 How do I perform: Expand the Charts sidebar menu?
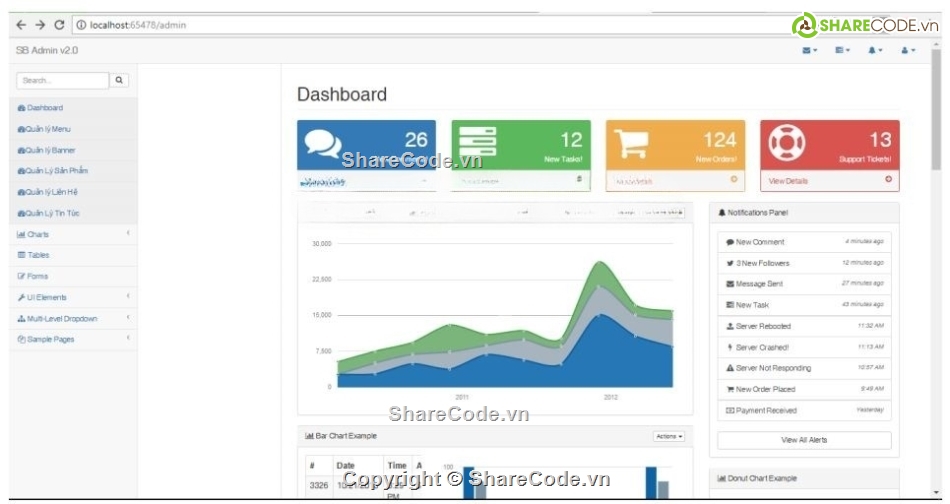73,234
